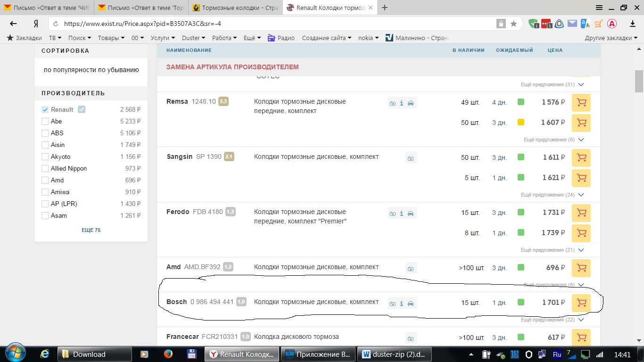Open the Товары bookmarks folder

(x=111, y=38)
